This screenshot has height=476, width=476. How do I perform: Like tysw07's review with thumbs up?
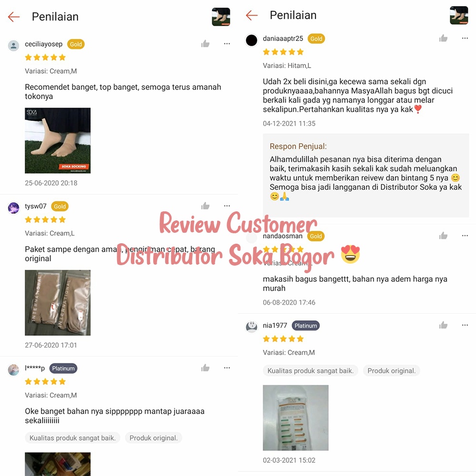205,206
